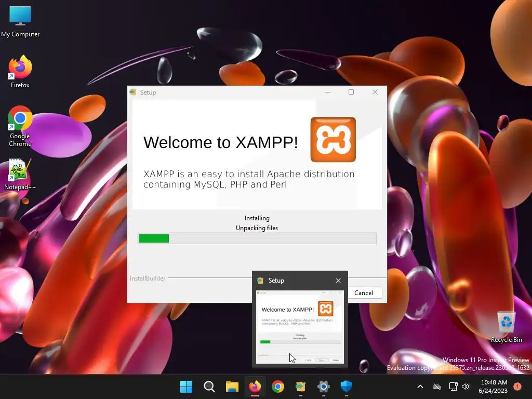Open the Windows Start menu
The height and width of the screenshot is (399, 532).
tap(186, 387)
